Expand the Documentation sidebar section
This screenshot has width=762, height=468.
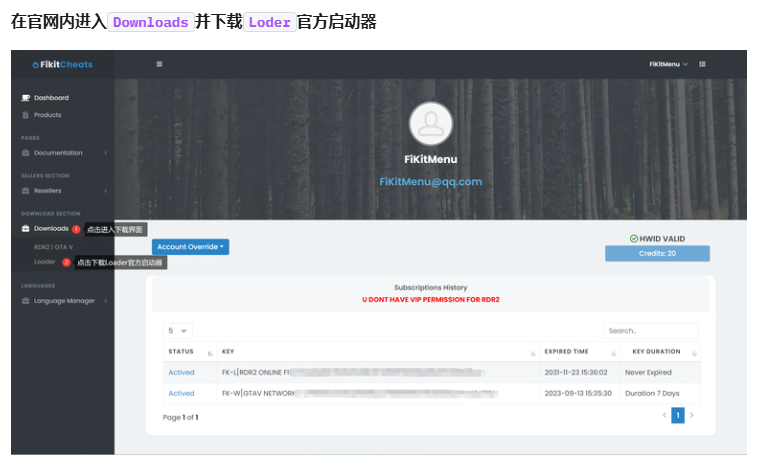(62, 153)
